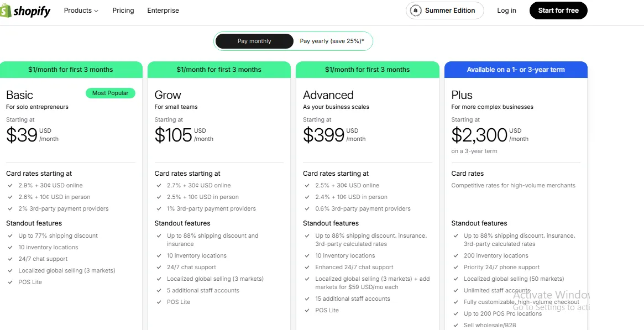
Task: Click the Summer Edition badge icon
Action: point(416,11)
